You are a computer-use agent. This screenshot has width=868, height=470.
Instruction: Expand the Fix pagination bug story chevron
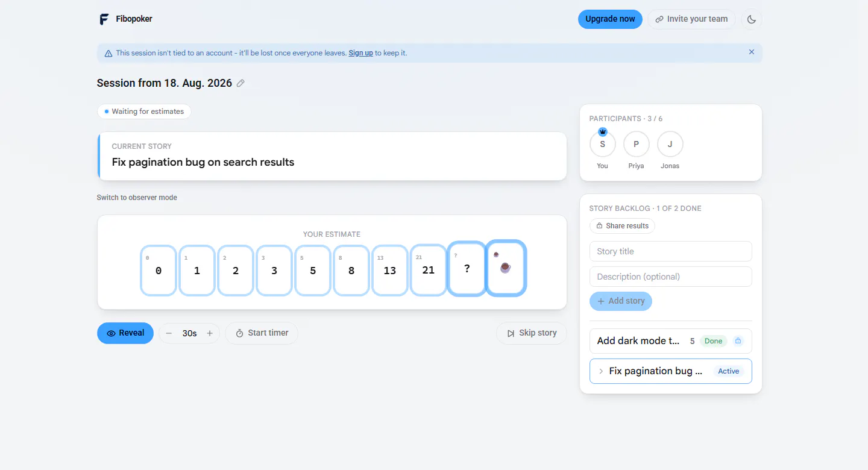(601, 371)
